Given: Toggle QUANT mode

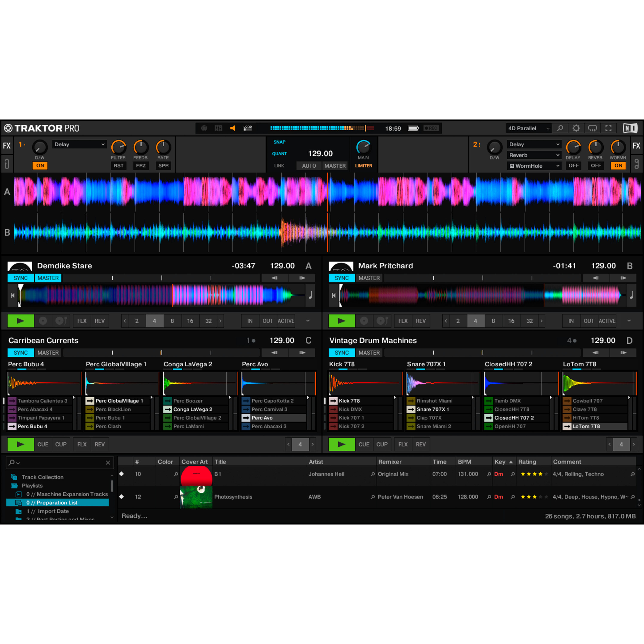Looking at the screenshot, I should (279, 154).
